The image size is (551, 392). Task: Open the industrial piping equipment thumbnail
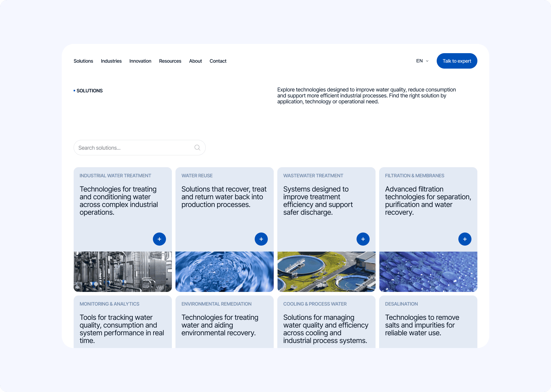coord(123,272)
